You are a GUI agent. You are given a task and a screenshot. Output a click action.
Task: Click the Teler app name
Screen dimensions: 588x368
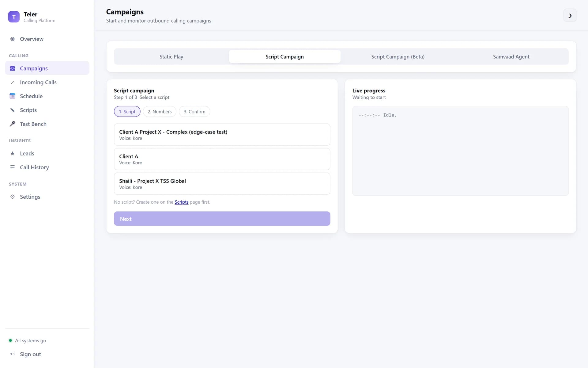pos(30,14)
